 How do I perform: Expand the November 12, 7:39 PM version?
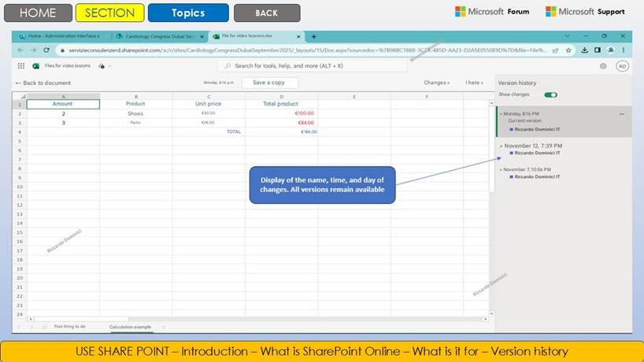pyautogui.click(x=501, y=146)
